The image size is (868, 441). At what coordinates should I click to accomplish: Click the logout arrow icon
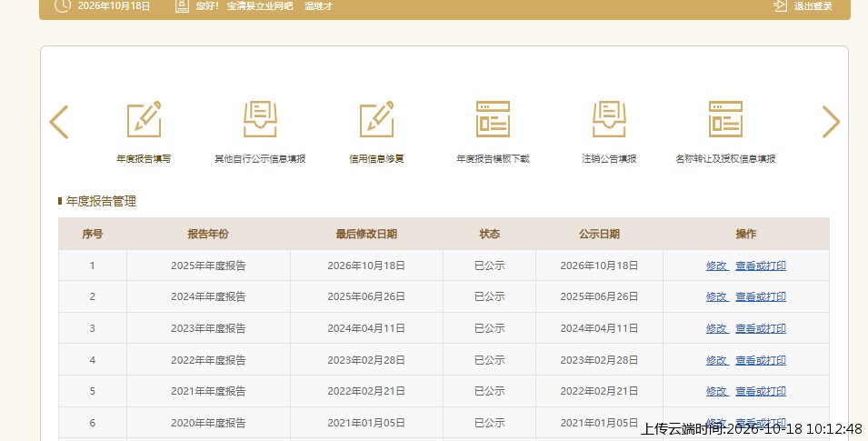point(780,6)
